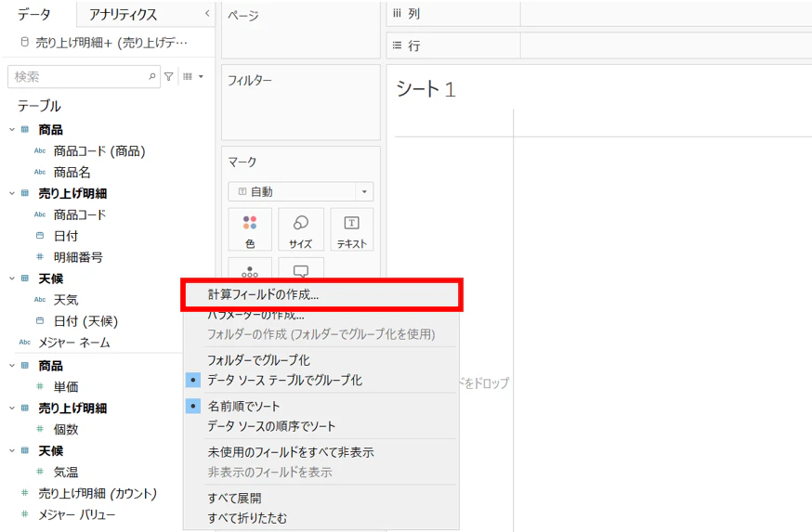This screenshot has width=812, height=532.
Task: Select the メジャー ネーム field
Action: (74, 342)
